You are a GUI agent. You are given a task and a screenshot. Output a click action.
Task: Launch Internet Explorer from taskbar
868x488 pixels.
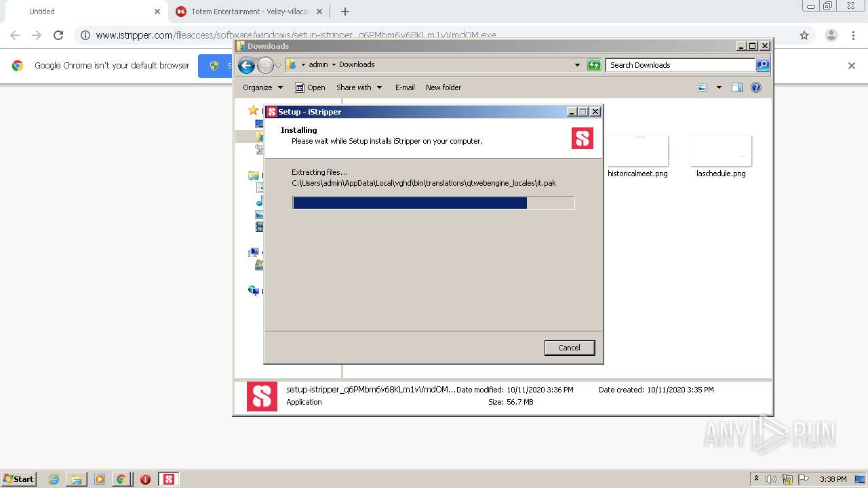54,479
